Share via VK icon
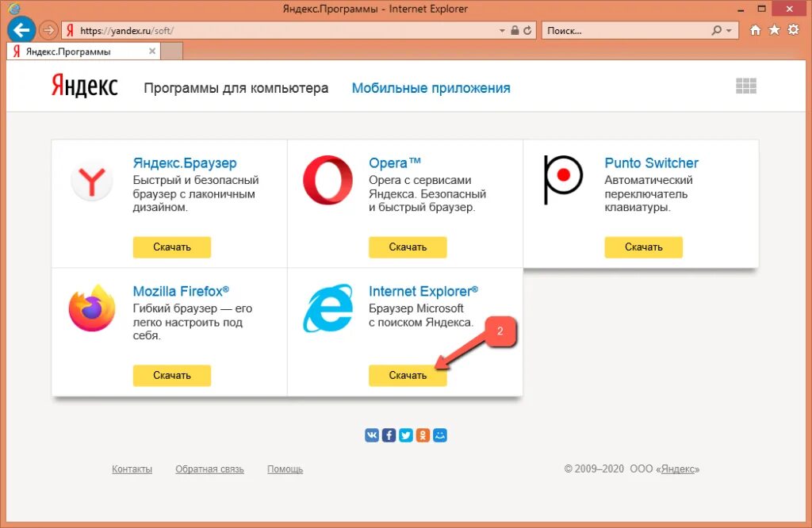 pyautogui.click(x=372, y=435)
